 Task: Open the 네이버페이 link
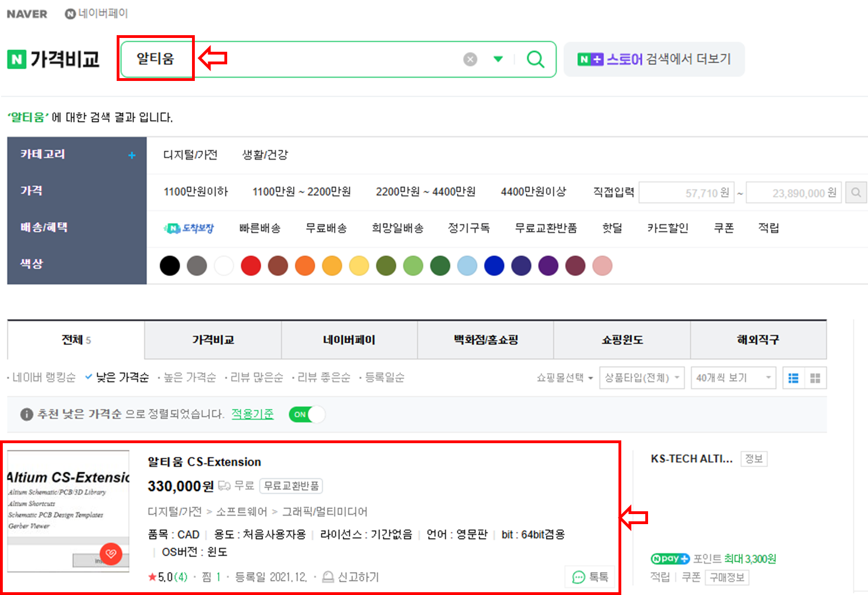[x=97, y=13]
